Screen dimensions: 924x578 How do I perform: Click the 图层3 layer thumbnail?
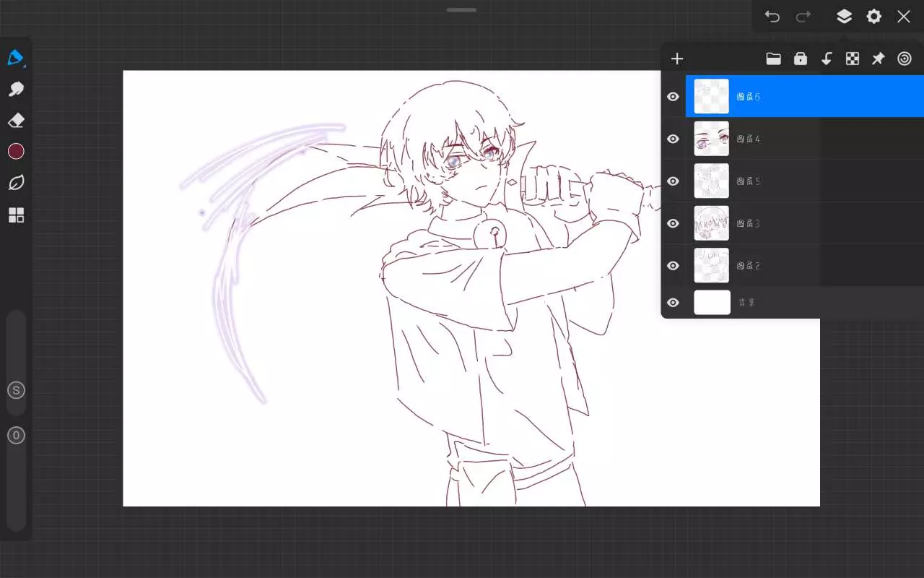coord(712,223)
